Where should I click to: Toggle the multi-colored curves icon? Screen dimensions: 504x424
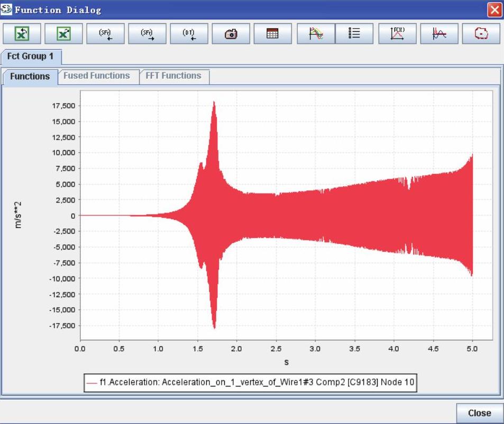pos(316,33)
